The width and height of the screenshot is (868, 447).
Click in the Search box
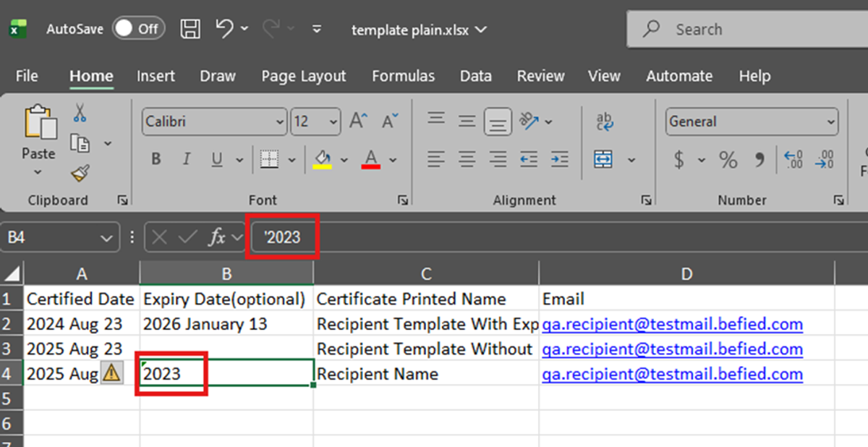point(747,30)
